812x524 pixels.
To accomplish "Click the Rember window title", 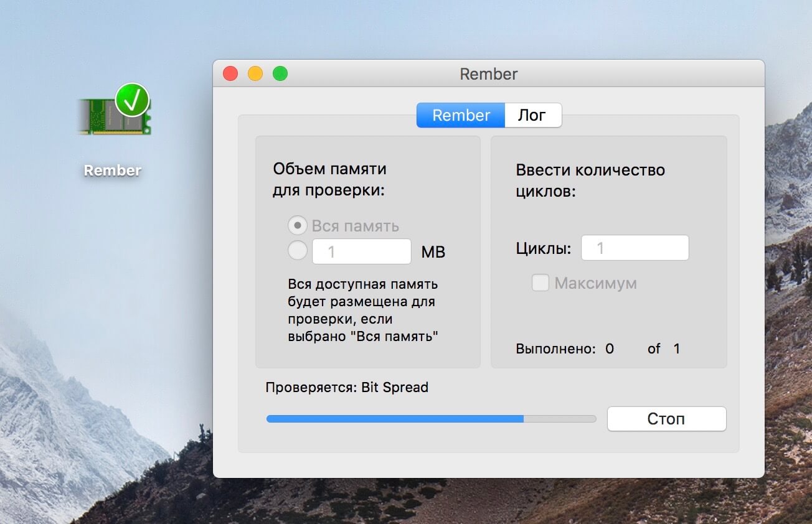I will click(489, 74).
